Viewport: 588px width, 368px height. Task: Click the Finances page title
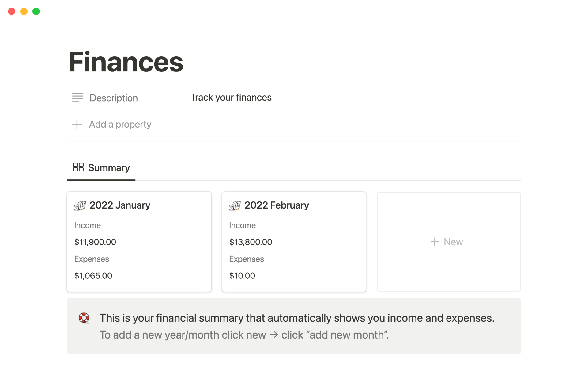pos(126,62)
